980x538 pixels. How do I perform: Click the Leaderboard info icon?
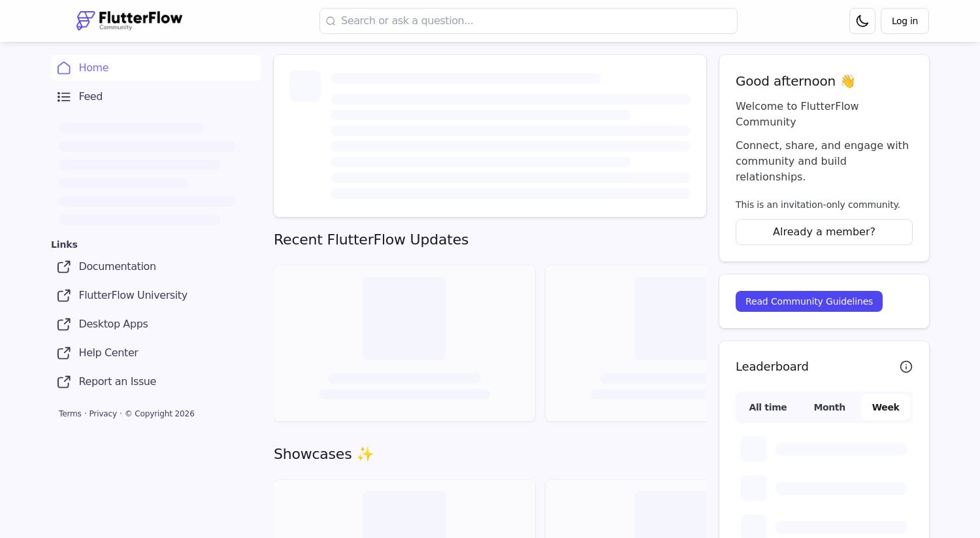pyautogui.click(x=906, y=367)
